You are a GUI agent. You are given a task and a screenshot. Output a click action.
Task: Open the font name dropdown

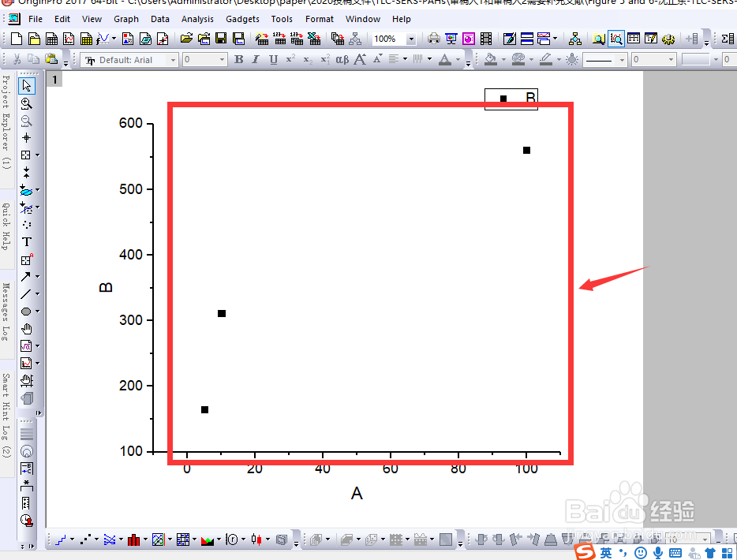[x=173, y=60]
